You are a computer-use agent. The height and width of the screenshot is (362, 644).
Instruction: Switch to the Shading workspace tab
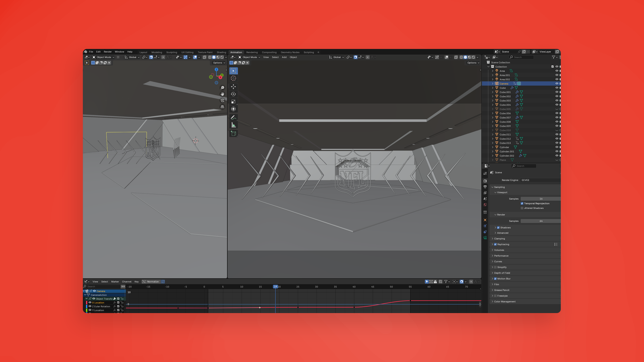[221, 52]
